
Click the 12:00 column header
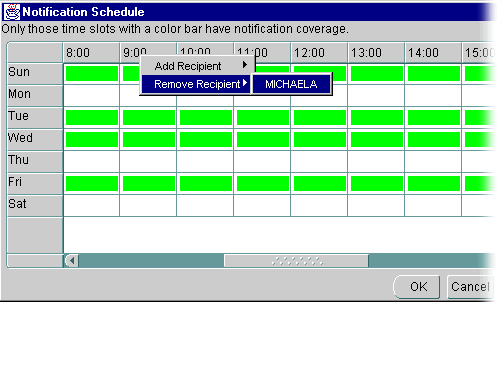pyautogui.click(x=319, y=53)
